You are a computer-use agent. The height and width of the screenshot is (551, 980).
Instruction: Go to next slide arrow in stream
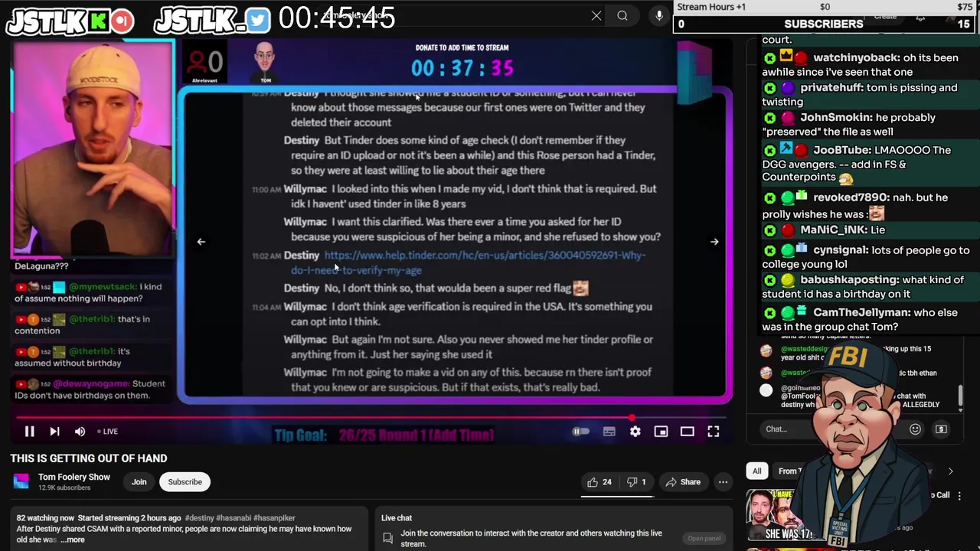point(714,242)
